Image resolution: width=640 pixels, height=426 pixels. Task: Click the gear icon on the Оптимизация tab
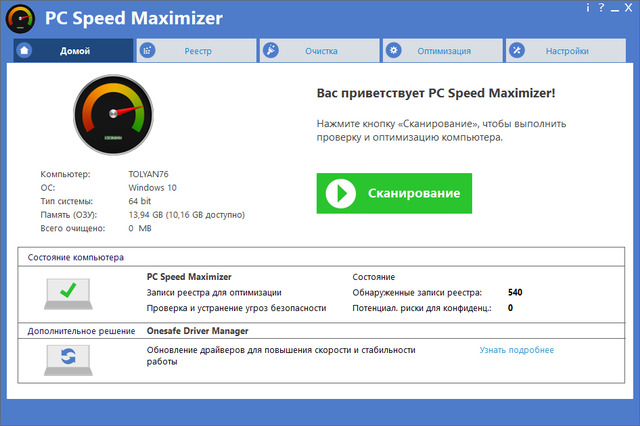(x=394, y=50)
